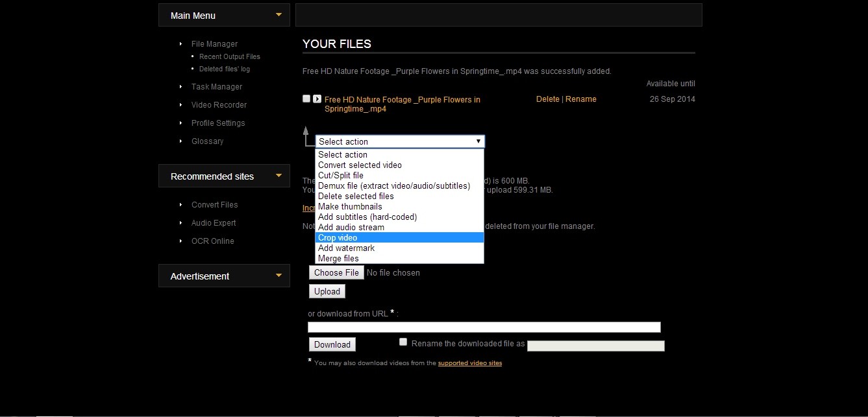Viewport: 868px width, 417px height.
Task: Open the supported video sites link
Action: point(469,363)
